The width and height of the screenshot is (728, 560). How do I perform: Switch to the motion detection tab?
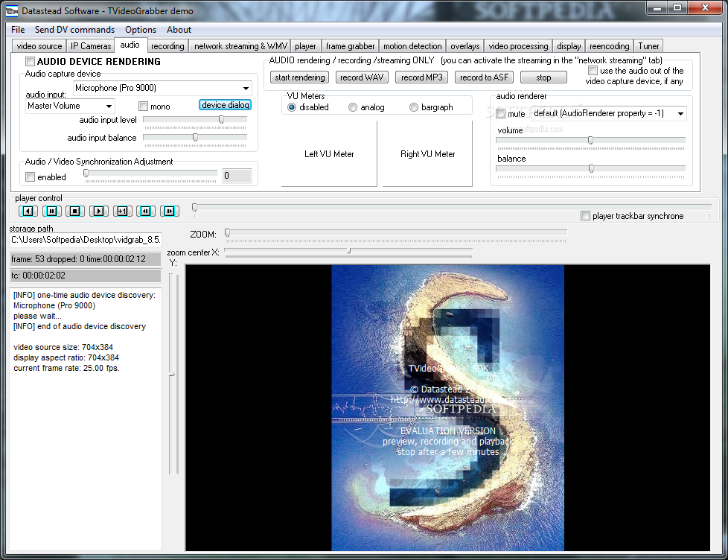tap(412, 46)
